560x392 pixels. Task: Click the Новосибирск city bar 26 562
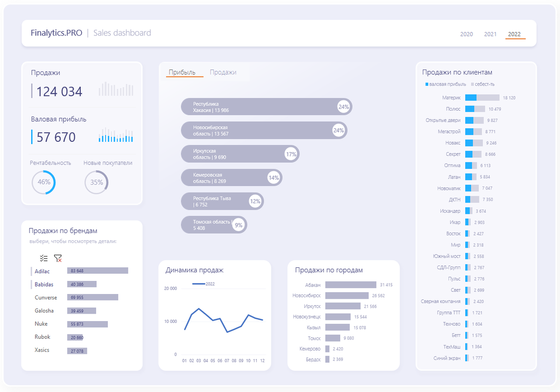tap(347, 295)
